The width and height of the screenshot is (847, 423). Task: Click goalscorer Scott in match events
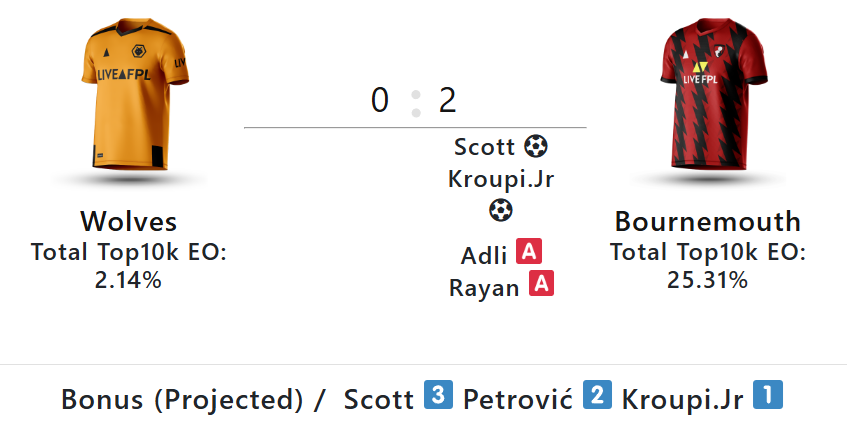[485, 148]
